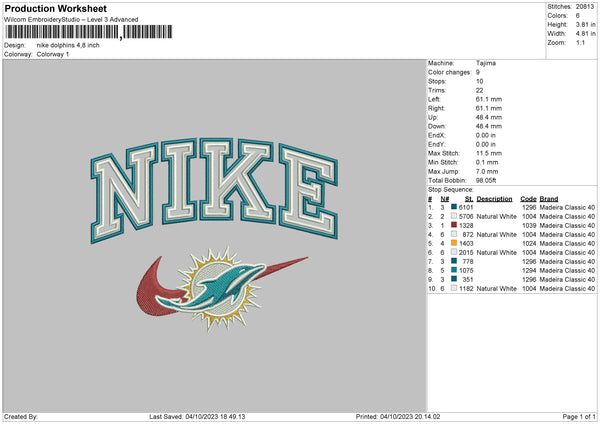Image resolution: width=600 pixels, height=424 pixels.
Task: Click the Colors value 6
Action: (578, 16)
